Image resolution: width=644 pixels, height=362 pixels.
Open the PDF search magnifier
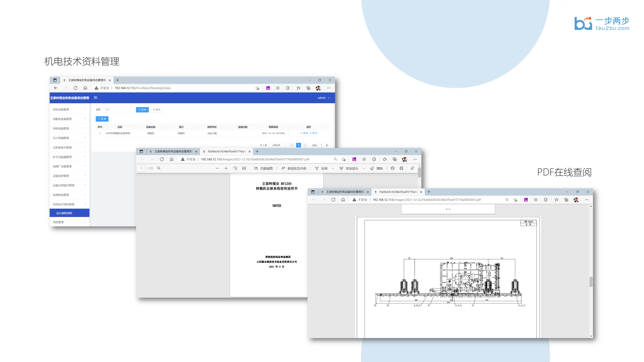click(159, 168)
